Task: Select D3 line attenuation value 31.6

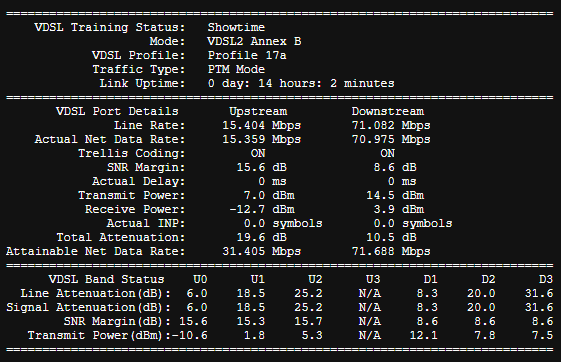Action: pos(539,293)
